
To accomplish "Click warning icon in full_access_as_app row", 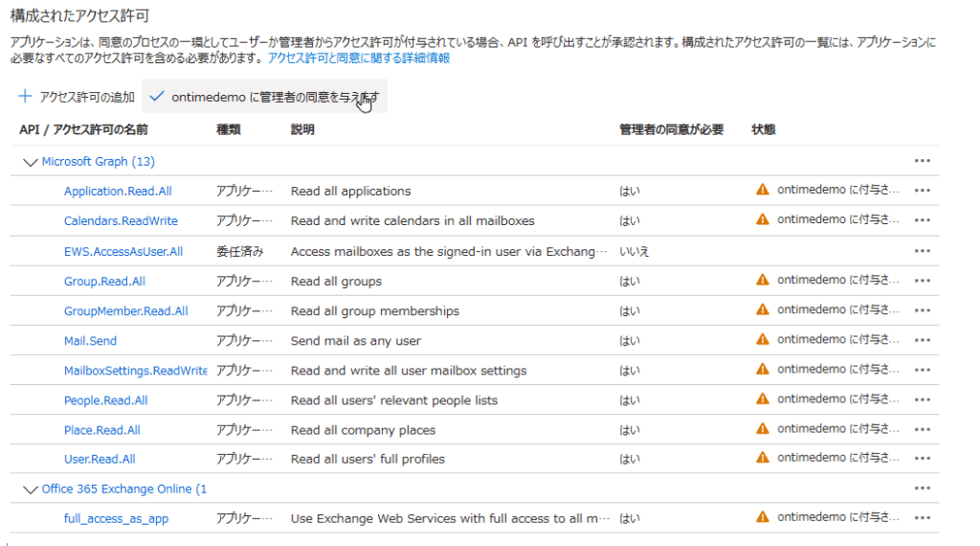I will (763, 516).
